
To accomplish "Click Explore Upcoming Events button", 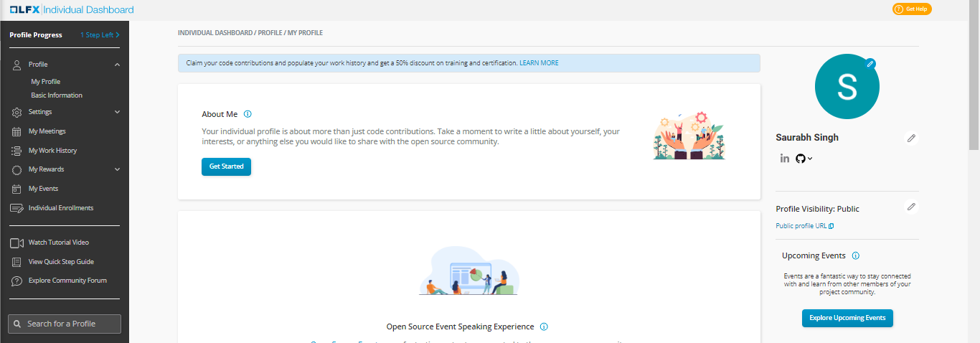I will pos(847,318).
